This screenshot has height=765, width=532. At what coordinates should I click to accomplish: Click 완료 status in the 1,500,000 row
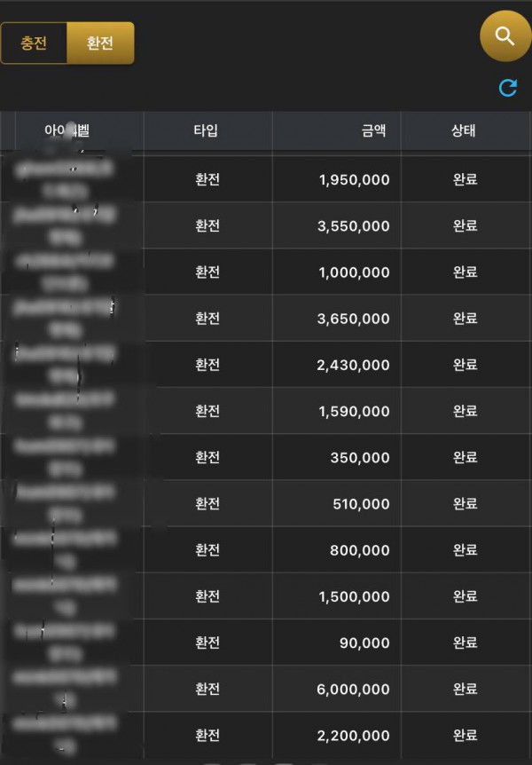coord(465,596)
